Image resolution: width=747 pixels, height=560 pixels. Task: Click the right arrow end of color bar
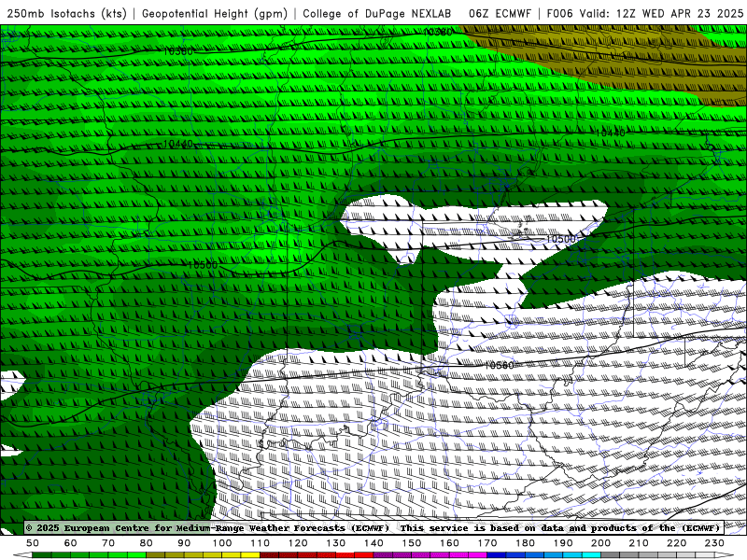[725, 555]
